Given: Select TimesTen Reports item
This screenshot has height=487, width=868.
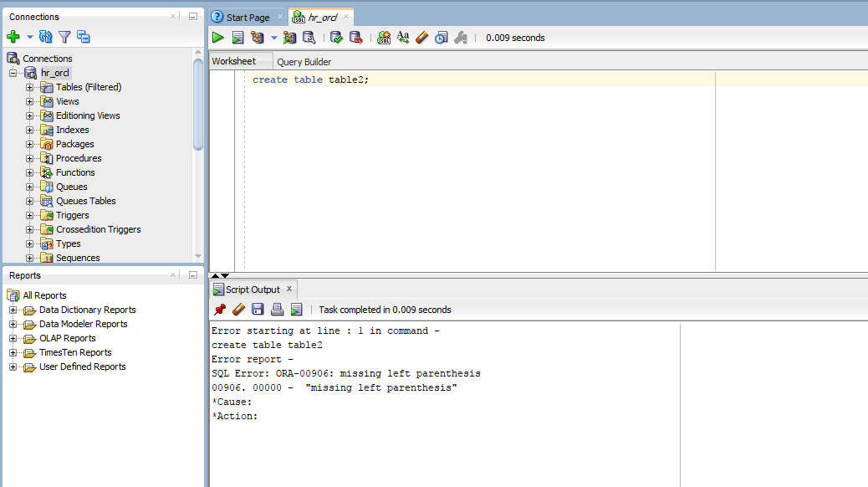Looking at the screenshot, I should coord(75,352).
